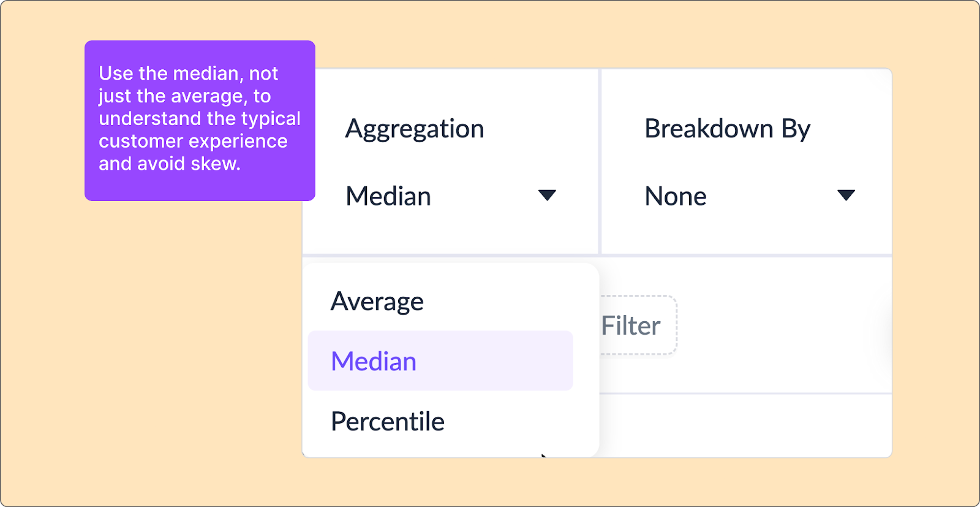Click the Breakdown By panel header label

[x=727, y=129]
